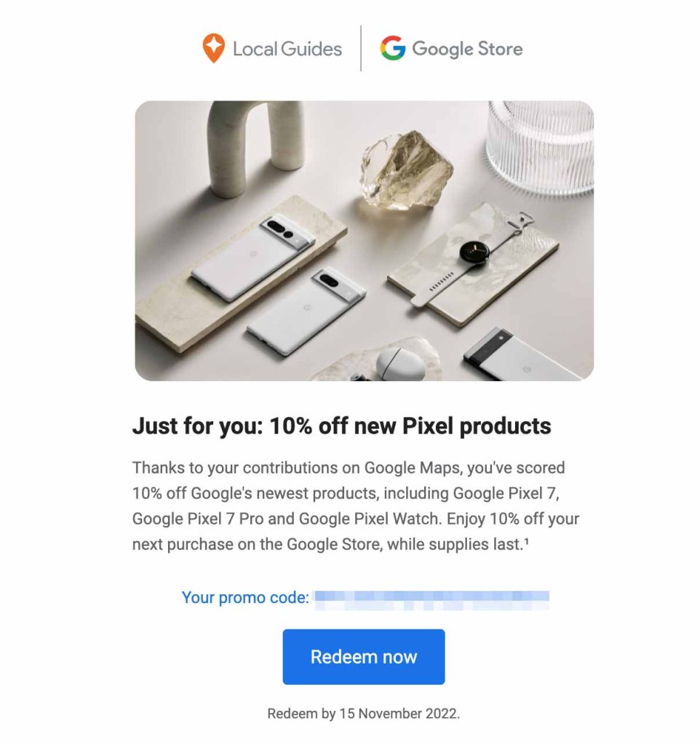Image resolution: width=700 pixels, height=745 pixels.
Task: Open the Local Guides text link
Action: tap(287, 49)
